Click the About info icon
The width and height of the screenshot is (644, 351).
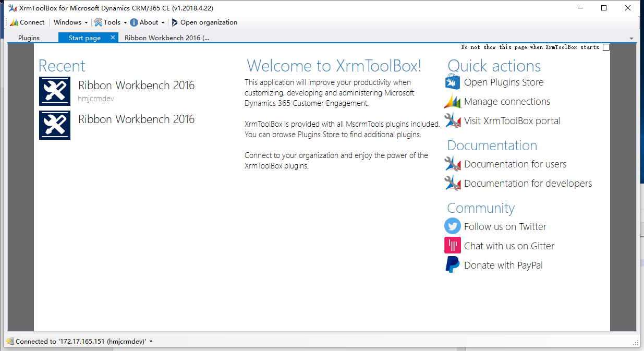click(x=134, y=22)
